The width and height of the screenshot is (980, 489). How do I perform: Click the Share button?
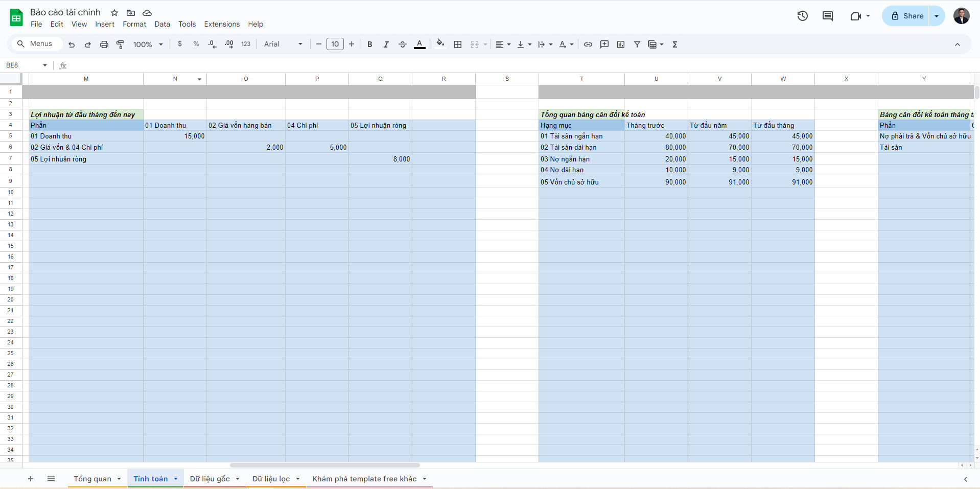907,16
